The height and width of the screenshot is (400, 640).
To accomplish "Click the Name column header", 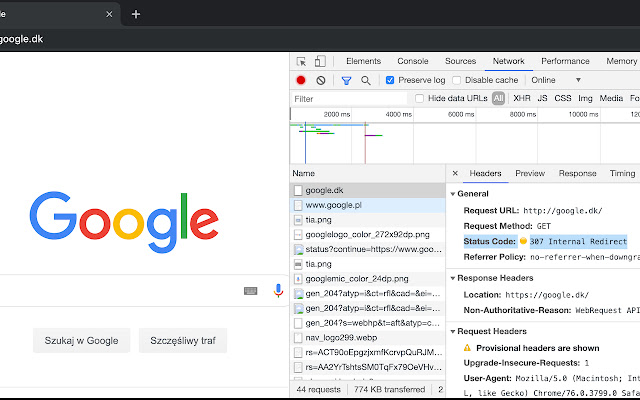I will (368, 173).
